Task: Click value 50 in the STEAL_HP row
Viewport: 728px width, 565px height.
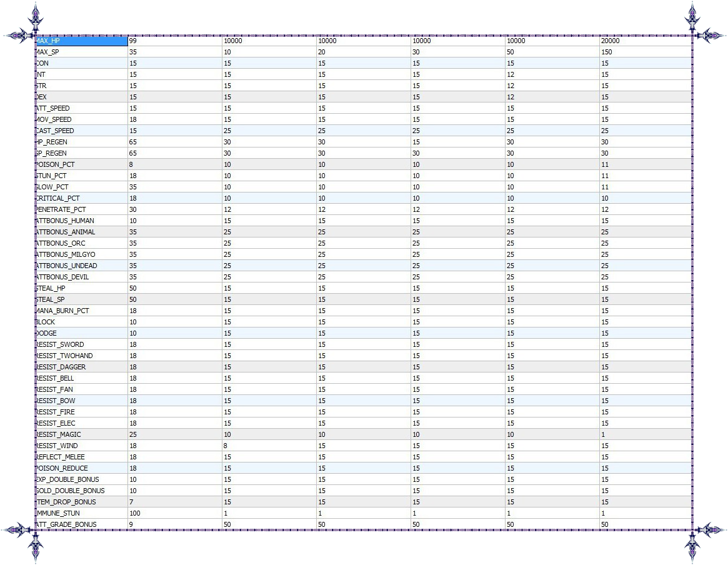Action: pos(132,288)
